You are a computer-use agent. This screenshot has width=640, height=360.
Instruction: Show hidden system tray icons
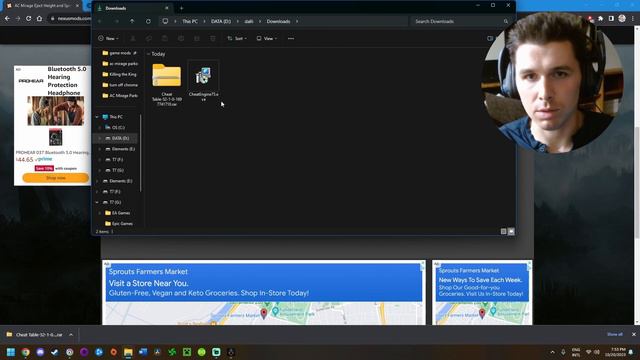tap(552, 352)
